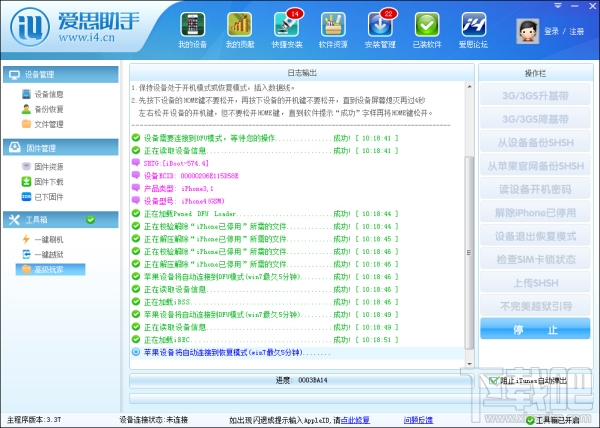Select log line 设备ECID
This screenshot has height=428, width=600.
pos(185,176)
